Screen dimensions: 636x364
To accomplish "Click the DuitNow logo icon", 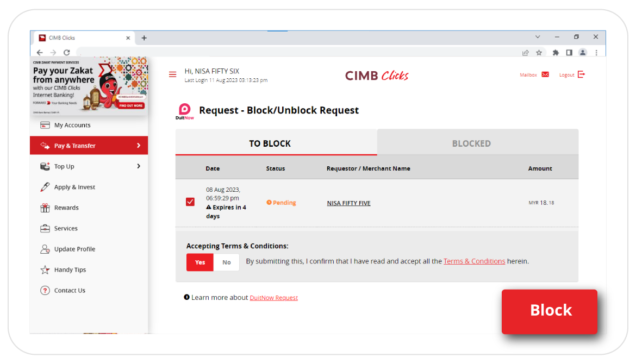I will (185, 110).
